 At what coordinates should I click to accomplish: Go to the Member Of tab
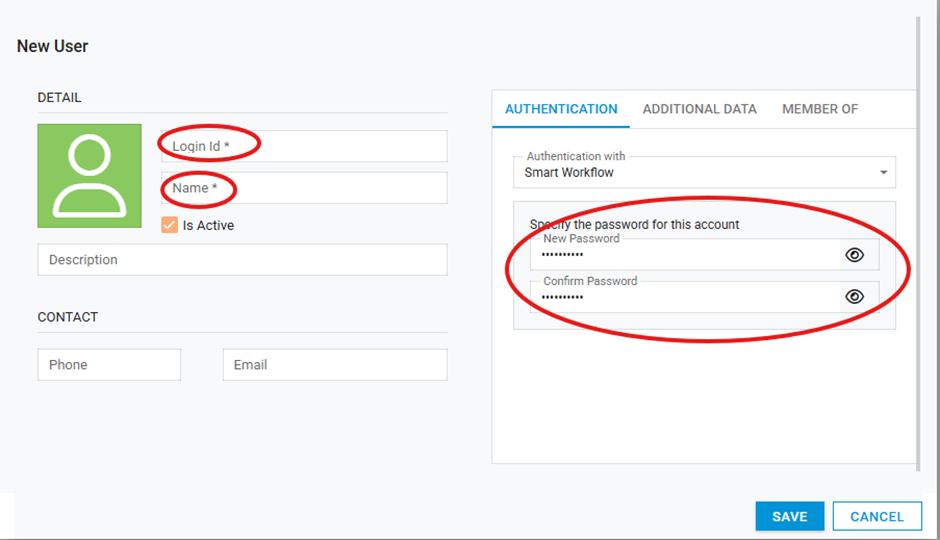pyautogui.click(x=820, y=109)
